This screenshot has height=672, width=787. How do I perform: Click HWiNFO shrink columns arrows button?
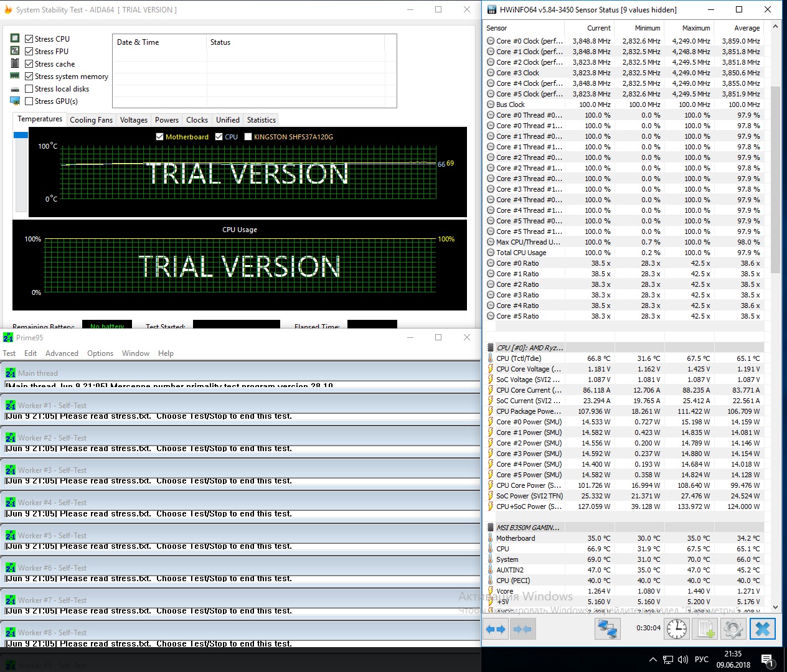pos(523,630)
